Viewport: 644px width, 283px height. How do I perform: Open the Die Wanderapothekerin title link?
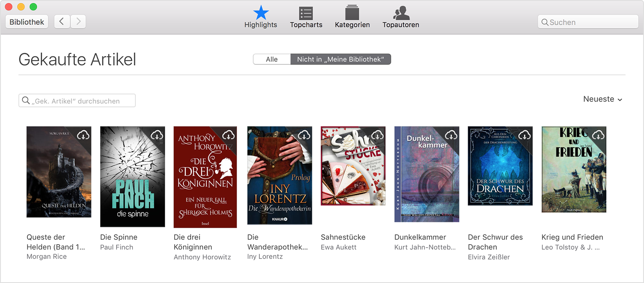tap(278, 242)
